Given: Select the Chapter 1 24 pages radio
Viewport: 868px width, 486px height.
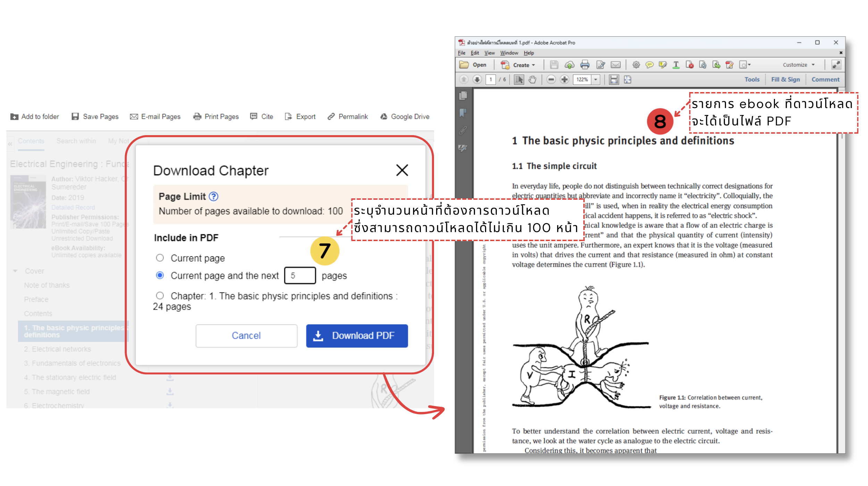Looking at the screenshot, I should [160, 296].
